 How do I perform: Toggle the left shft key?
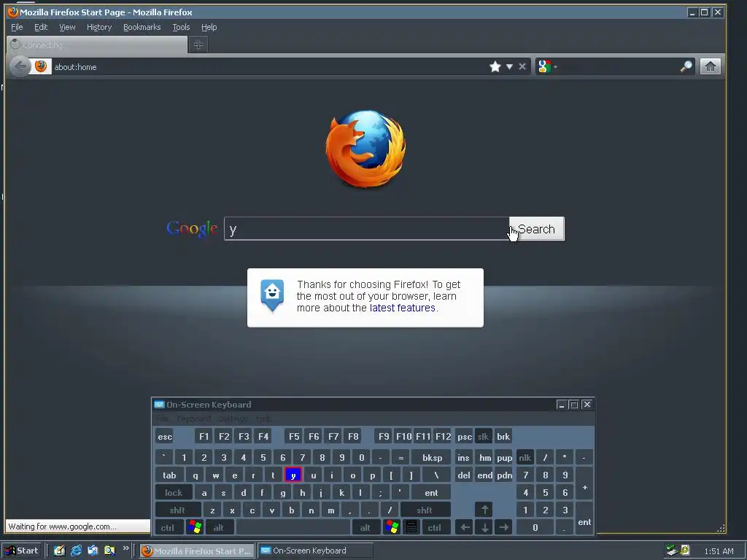coord(177,510)
